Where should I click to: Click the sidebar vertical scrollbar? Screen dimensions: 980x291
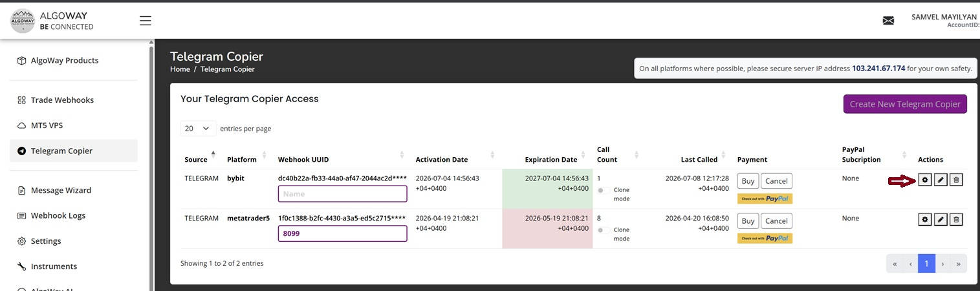pos(152,168)
